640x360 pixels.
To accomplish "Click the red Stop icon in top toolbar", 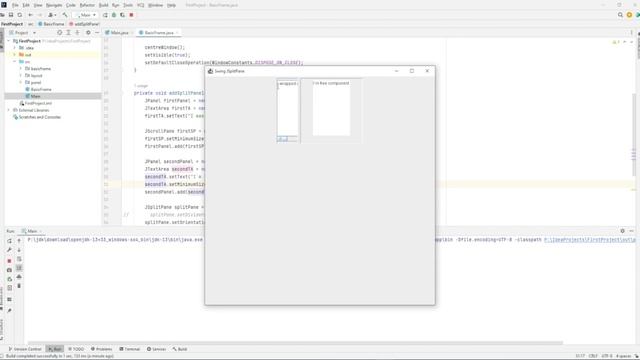I will [x=131, y=15].
